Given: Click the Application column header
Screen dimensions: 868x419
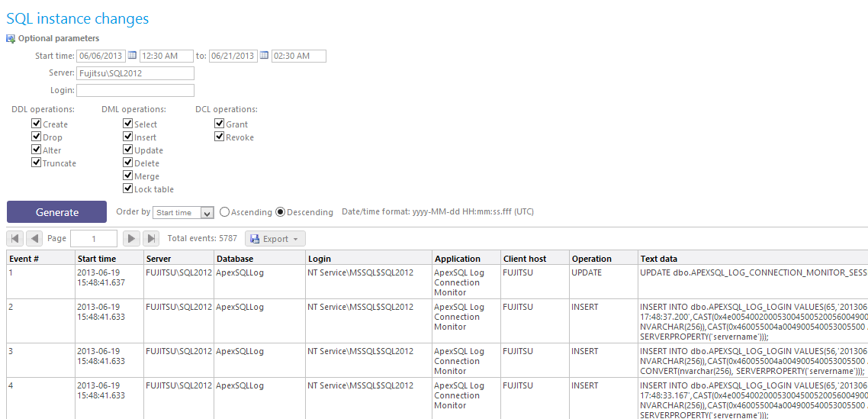Looking at the screenshot, I should [x=466, y=258].
